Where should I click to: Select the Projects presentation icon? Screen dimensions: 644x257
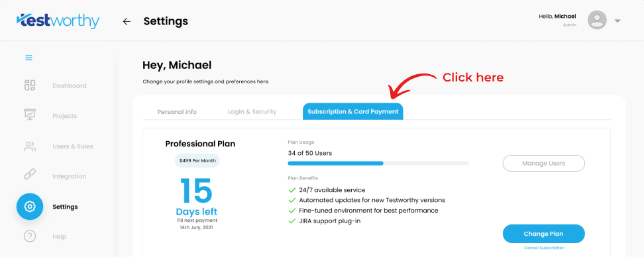[x=30, y=115]
